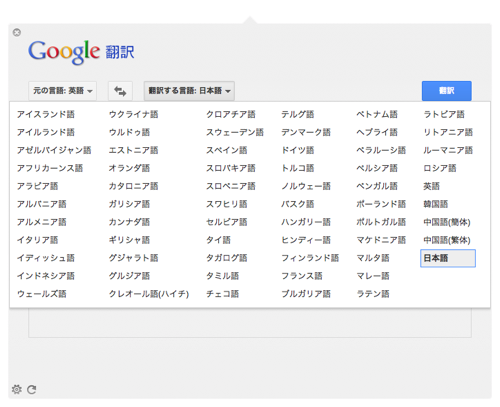Choose セルビア語
500x407 pixels.
227,222
